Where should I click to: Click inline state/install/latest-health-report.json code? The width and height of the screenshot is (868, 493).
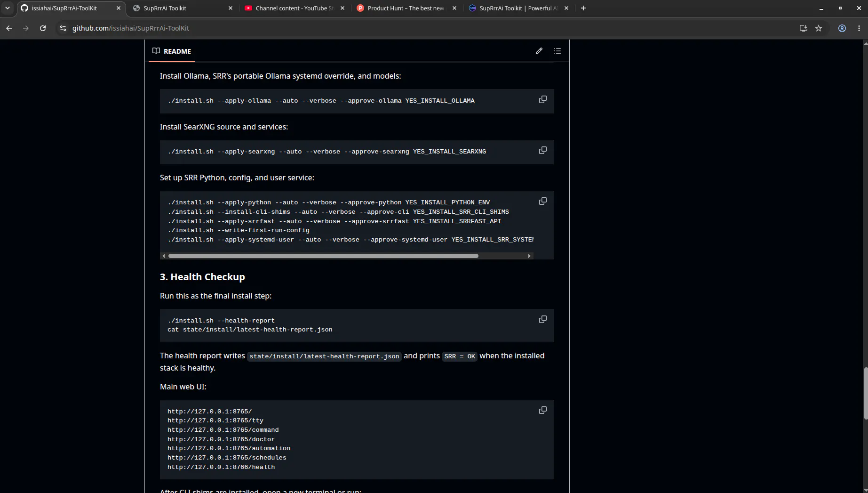click(x=324, y=356)
